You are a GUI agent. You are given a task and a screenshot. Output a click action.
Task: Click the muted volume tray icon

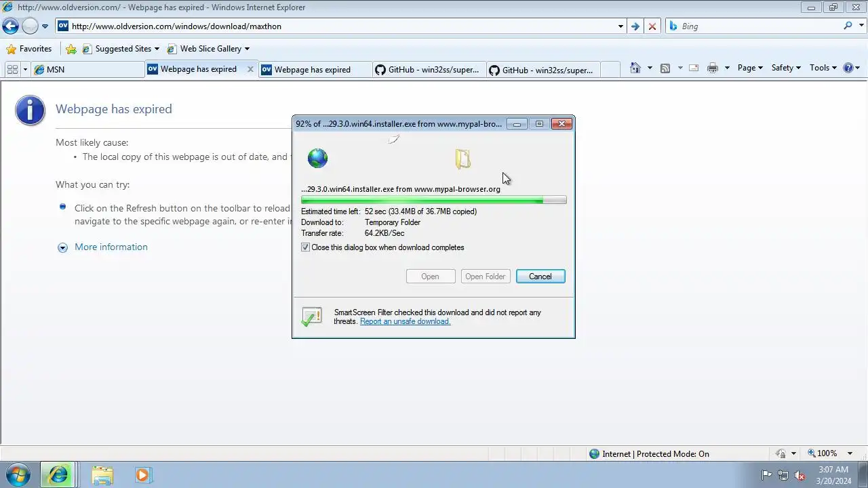point(800,475)
